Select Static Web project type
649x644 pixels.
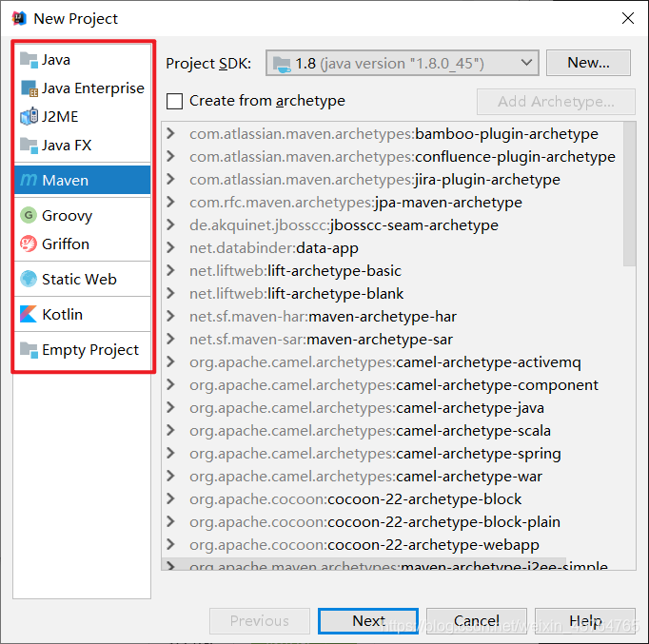pyautogui.click(x=83, y=279)
